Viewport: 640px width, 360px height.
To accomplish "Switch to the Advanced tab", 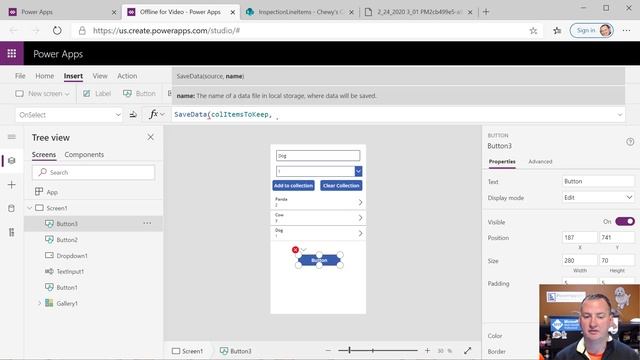I will tap(540, 162).
